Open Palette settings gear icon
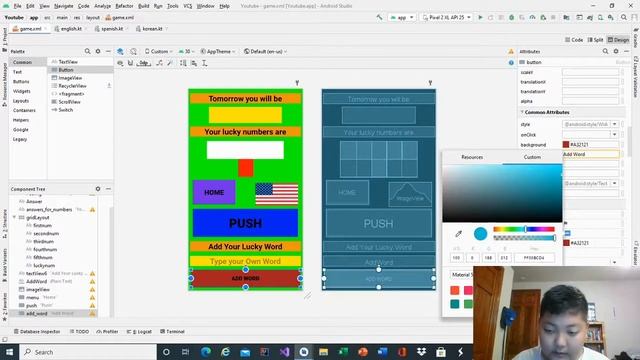 click(98, 51)
